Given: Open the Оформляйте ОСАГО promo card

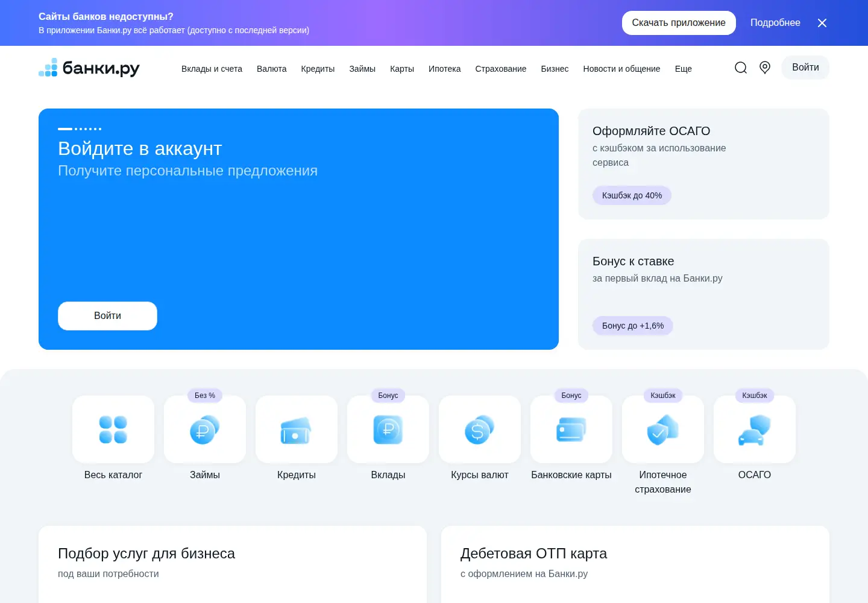Looking at the screenshot, I should 703,164.
